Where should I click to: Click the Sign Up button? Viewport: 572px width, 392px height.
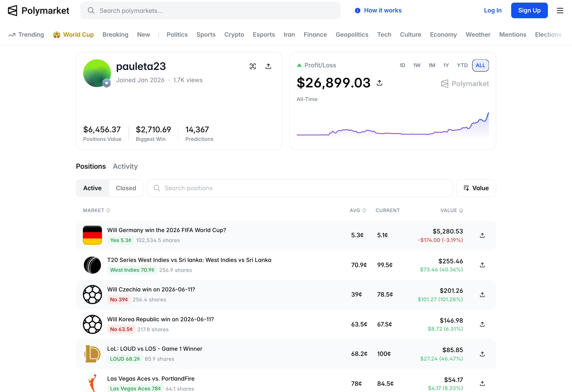[x=530, y=11]
